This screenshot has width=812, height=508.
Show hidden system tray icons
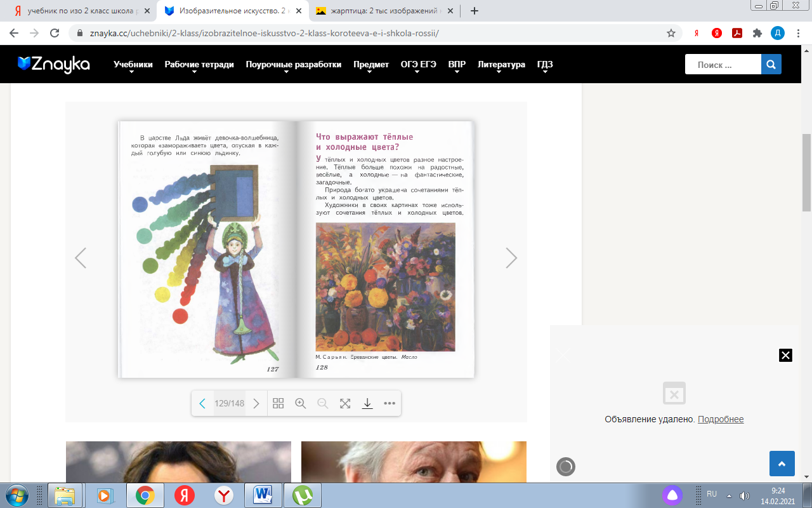729,495
